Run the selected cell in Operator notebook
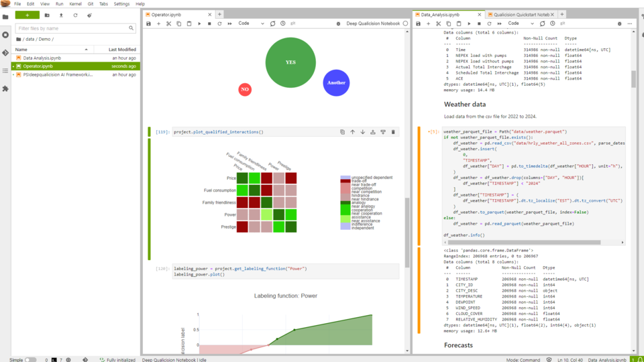This screenshot has height=362, width=644. pyautogui.click(x=199, y=23)
